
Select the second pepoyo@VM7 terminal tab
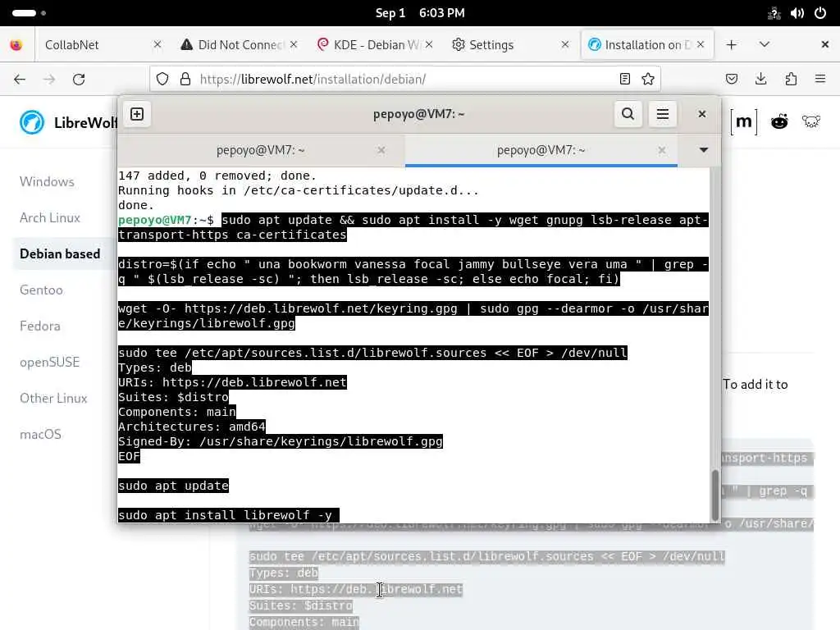[x=541, y=151]
